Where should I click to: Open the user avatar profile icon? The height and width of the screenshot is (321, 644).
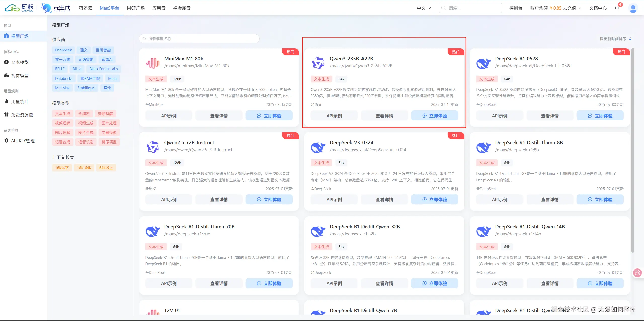coord(633,8)
